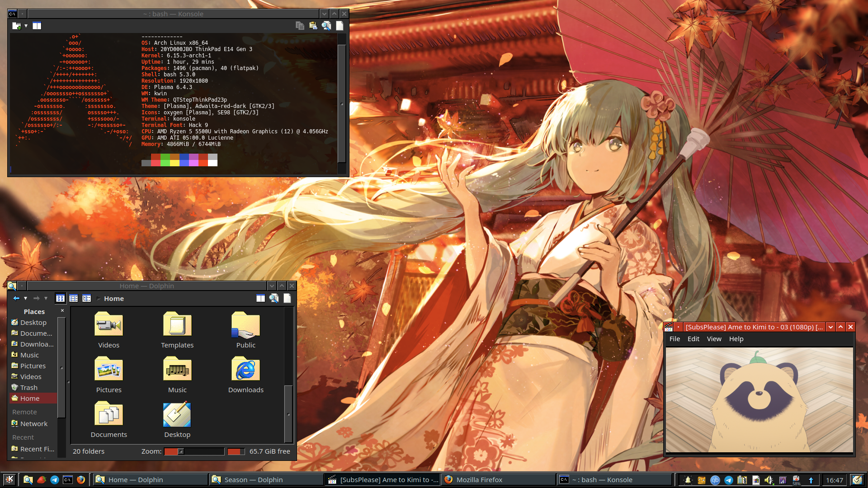This screenshot has width=868, height=488.
Task: Select the Downloads folder icon
Action: [245, 369]
